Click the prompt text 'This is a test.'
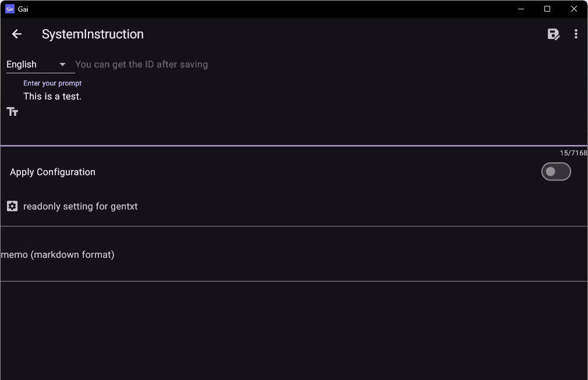 pyautogui.click(x=52, y=97)
